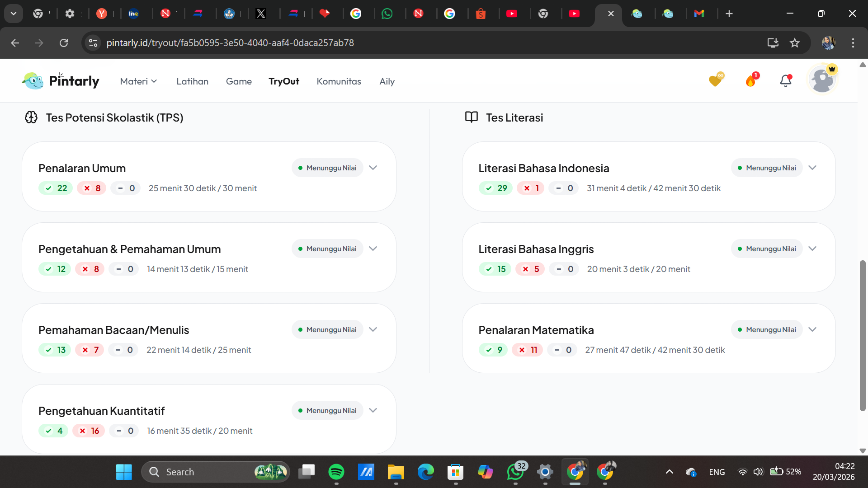Open the heart lives icon in header
This screenshot has height=488, width=868.
pyautogui.click(x=716, y=80)
